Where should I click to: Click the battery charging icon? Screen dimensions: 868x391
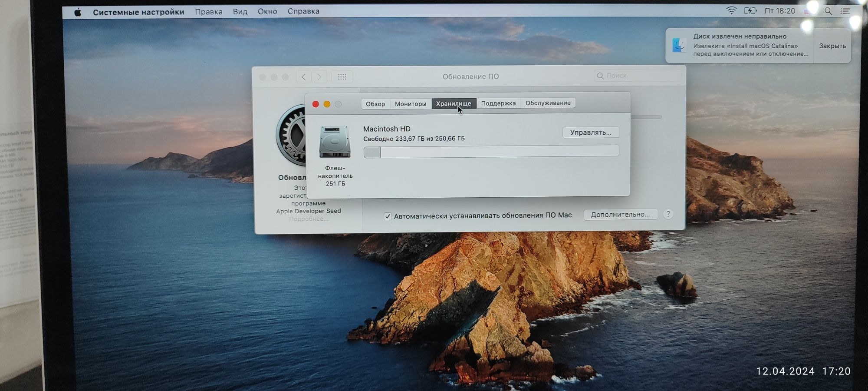coord(750,11)
